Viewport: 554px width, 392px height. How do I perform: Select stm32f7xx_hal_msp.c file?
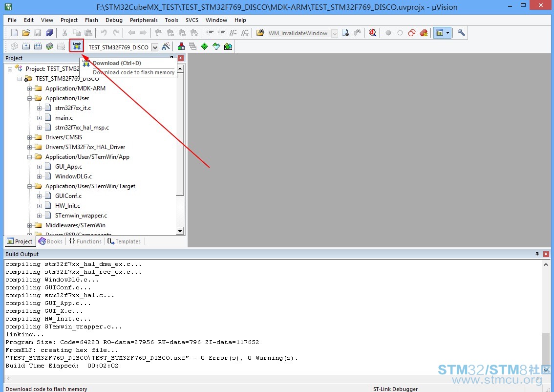click(x=82, y=128)
